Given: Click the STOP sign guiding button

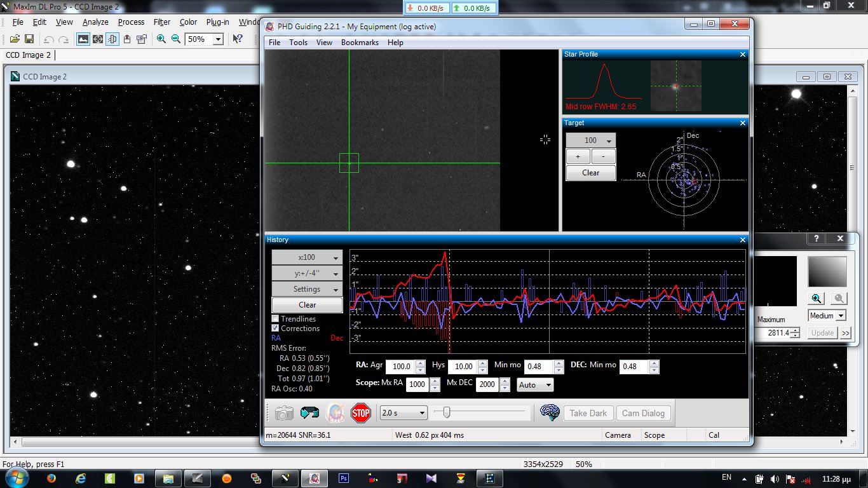Looking at the screenshot, I should (x=361, y=413).
